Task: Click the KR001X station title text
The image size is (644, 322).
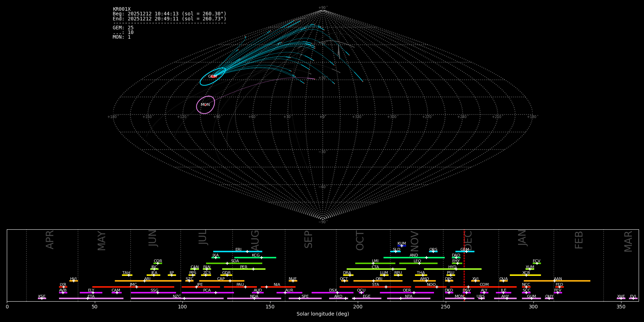Action: [122, 9]
